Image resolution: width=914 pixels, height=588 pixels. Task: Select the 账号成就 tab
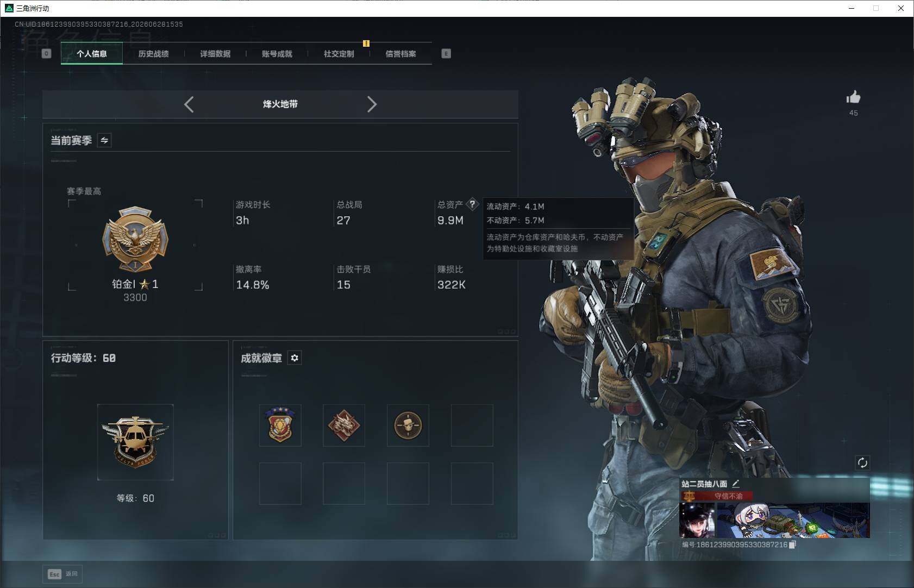point(277,54)
